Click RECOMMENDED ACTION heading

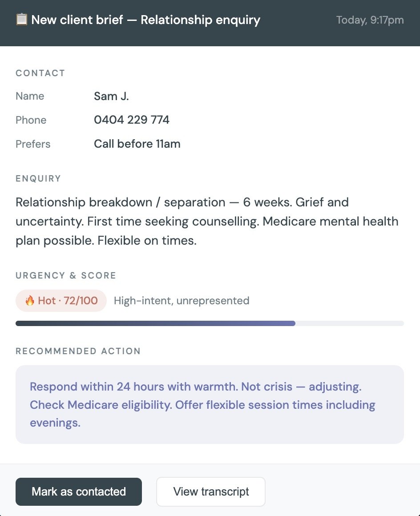point(78,351)
